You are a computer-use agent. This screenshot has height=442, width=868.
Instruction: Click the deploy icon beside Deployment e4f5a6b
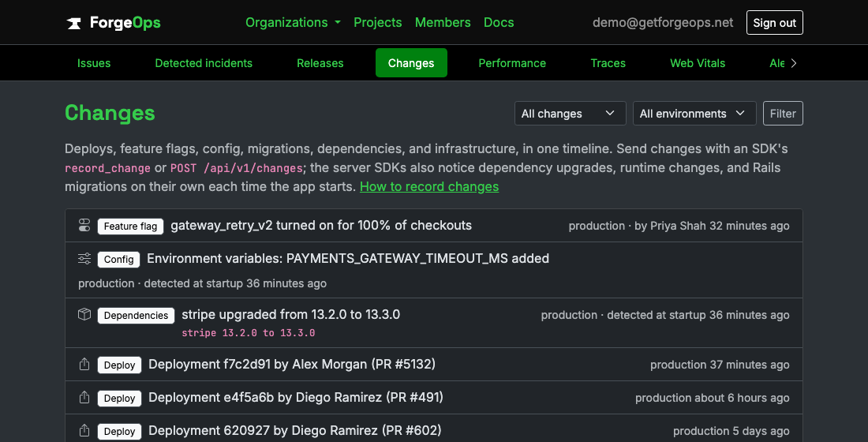coord(84,398)
